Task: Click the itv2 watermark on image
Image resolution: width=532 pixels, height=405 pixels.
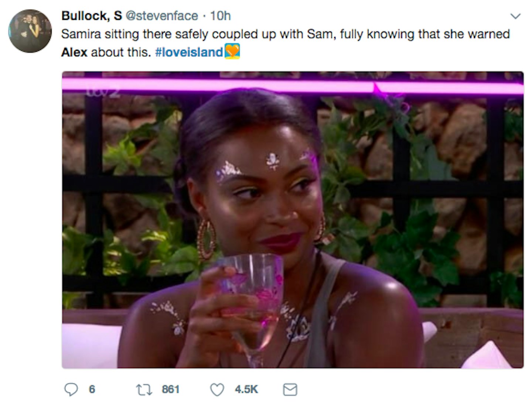Action: coord(102,92)
